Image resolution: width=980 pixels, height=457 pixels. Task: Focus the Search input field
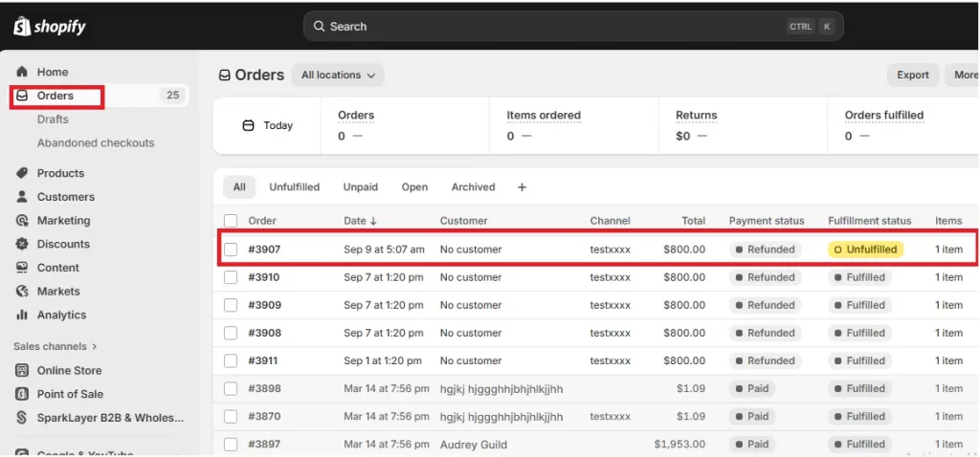coord(573,26)
